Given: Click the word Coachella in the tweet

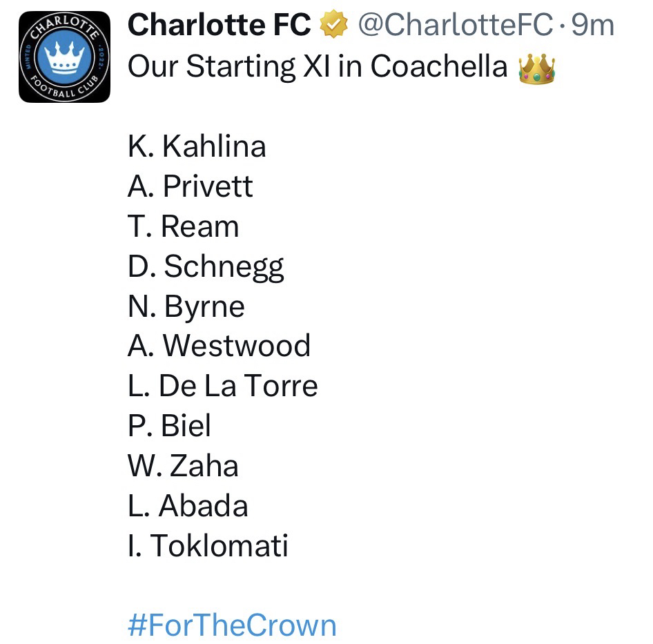Looking at the screenshot, I should click(x=438, y=67).
